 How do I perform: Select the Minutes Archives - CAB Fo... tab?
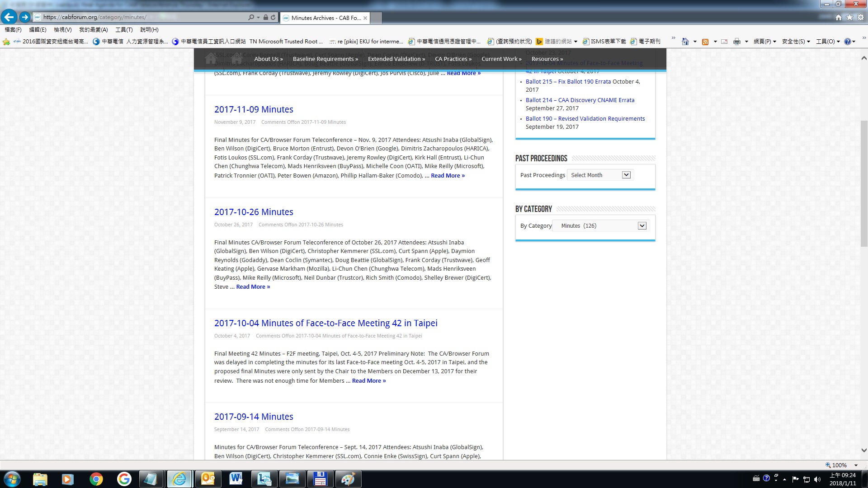(325, 18)
